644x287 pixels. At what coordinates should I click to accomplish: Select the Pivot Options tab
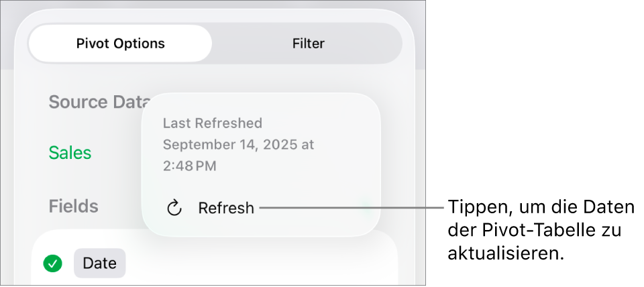[x=120, y=44]
